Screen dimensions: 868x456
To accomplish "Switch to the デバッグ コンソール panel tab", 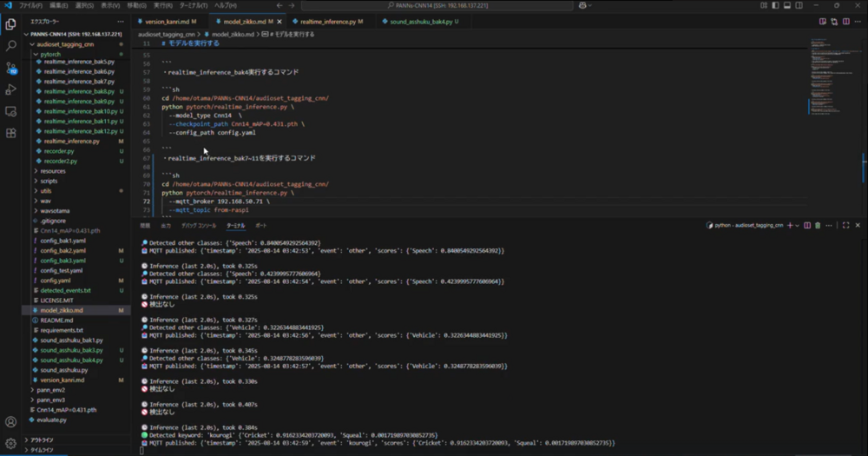I will [199, 226].
